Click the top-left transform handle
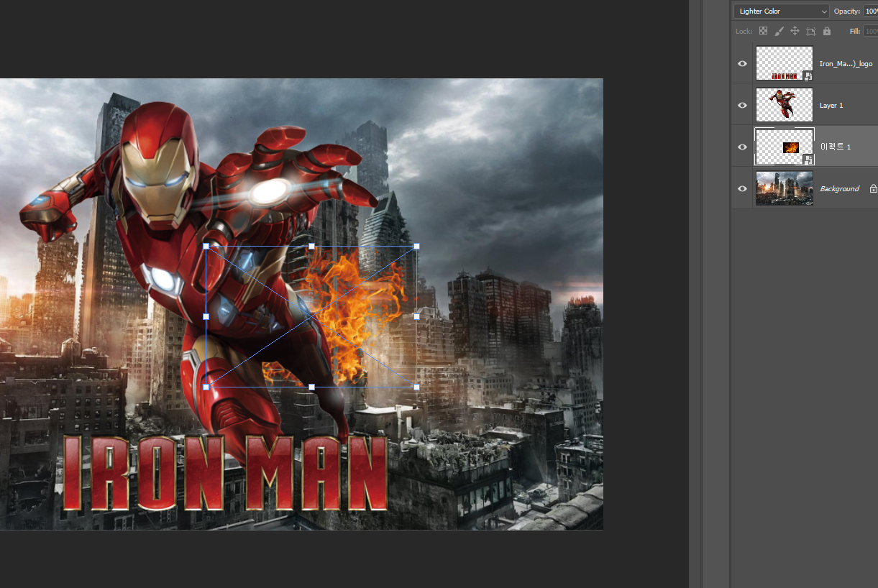Screen dimensions: 878x588 [206, 246]
